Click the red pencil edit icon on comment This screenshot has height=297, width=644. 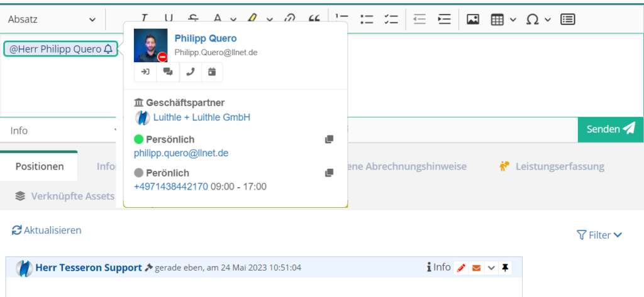(461, 268)
